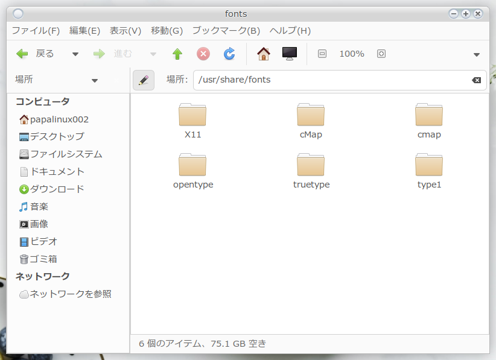The height and width of the screenshot is (360, 496).
Task: Click the red Stop loading icon
Action: click(203, 54)
